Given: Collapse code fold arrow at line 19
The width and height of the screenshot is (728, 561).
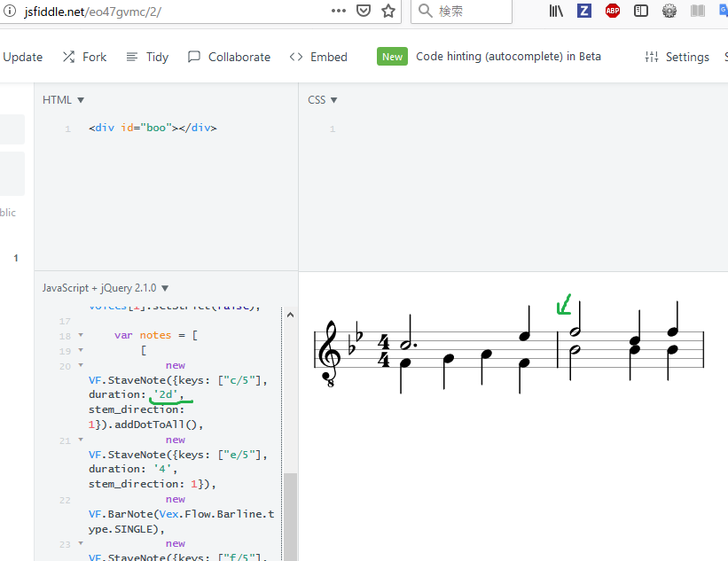Looking at the screenshot, I should 81,350.
